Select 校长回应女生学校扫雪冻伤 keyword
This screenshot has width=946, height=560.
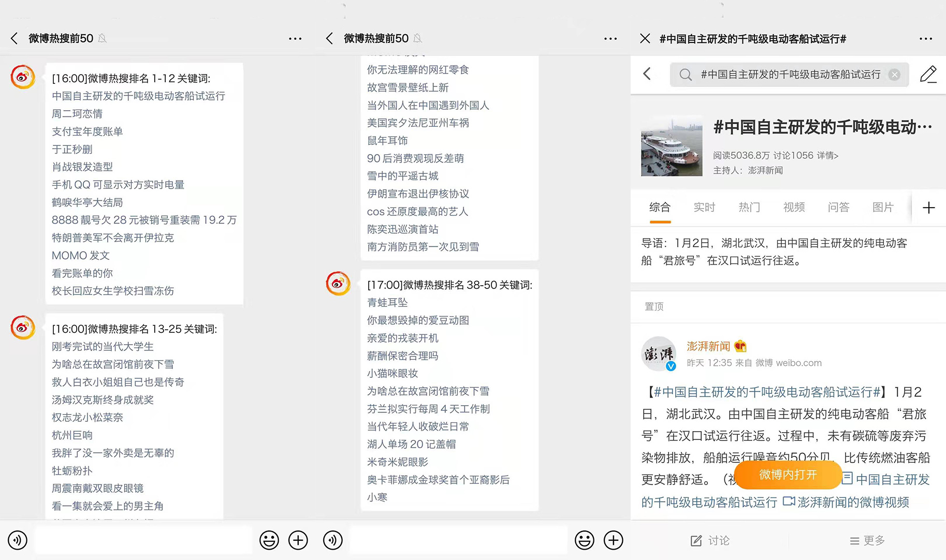coord(113,291)
